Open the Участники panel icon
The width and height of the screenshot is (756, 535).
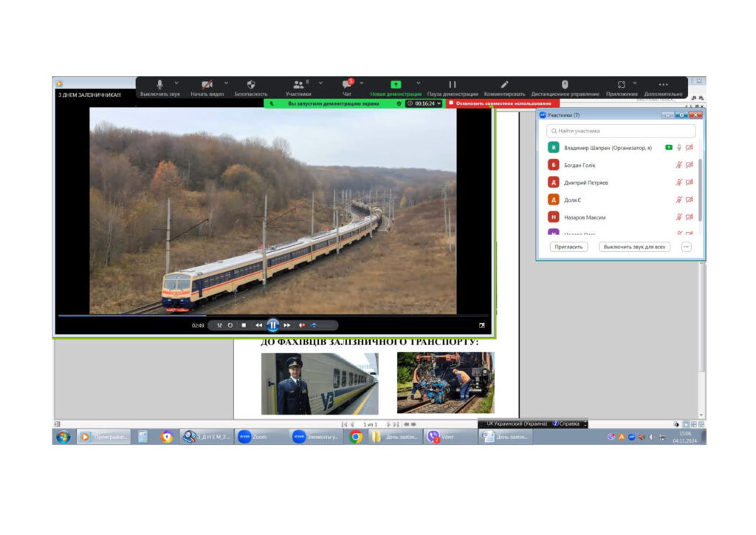298,84
